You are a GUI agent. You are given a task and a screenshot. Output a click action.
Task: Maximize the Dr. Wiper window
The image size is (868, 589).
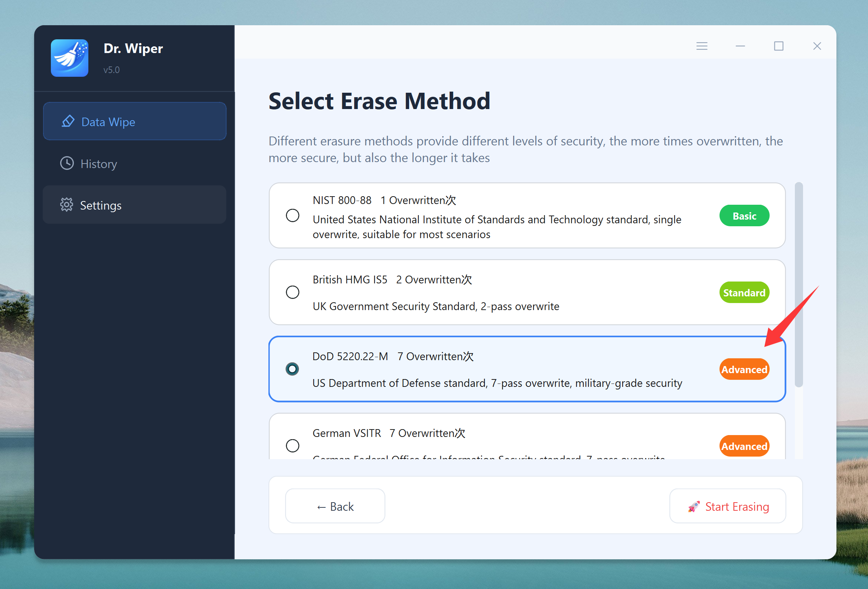[779, 46]
